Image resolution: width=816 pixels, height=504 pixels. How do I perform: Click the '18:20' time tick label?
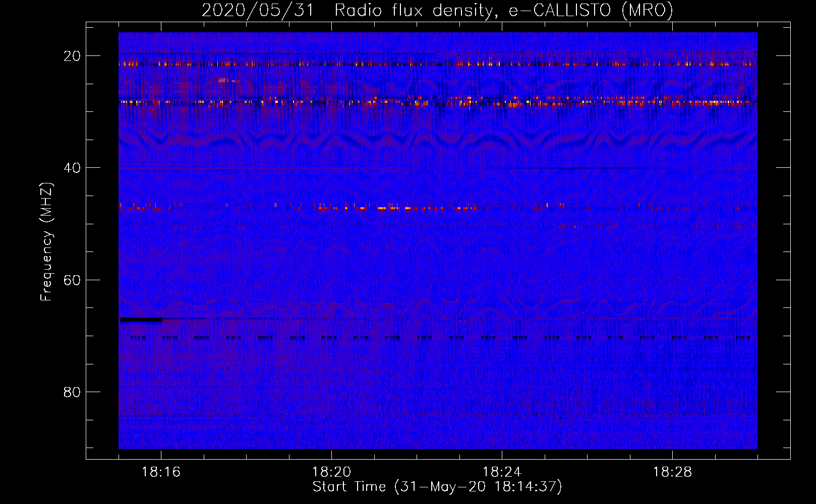(x=331, y=472)
